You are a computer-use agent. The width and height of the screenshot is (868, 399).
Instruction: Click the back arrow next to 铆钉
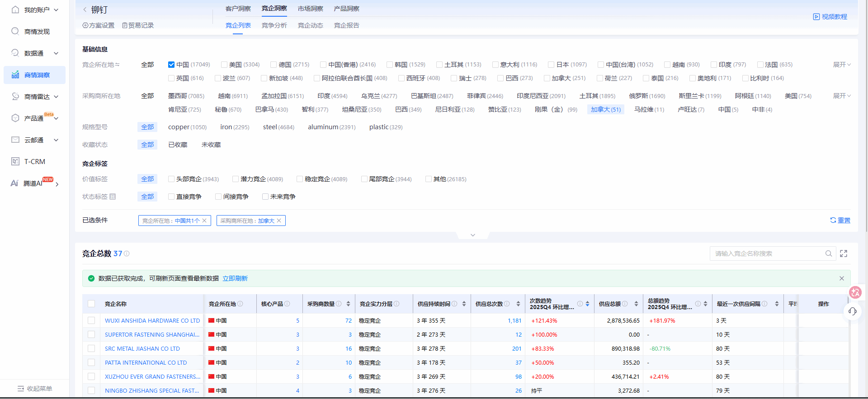(x=85, y=9)
